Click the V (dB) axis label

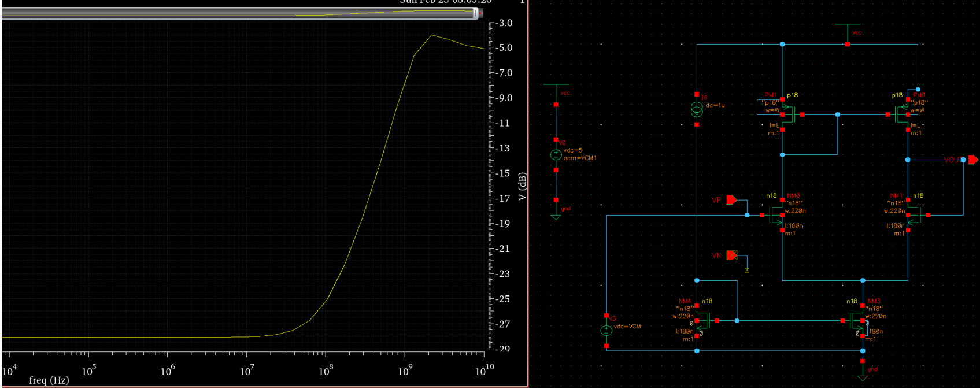[522, 186]
